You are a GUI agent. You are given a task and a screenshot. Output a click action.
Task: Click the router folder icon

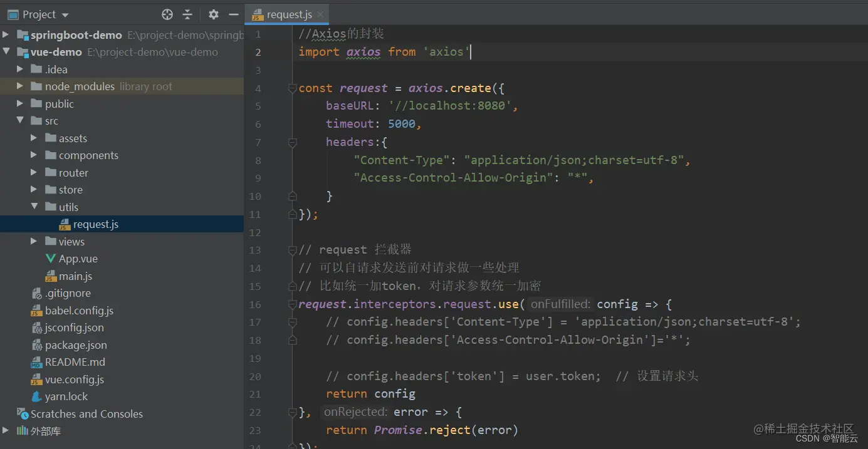point(50,172)
